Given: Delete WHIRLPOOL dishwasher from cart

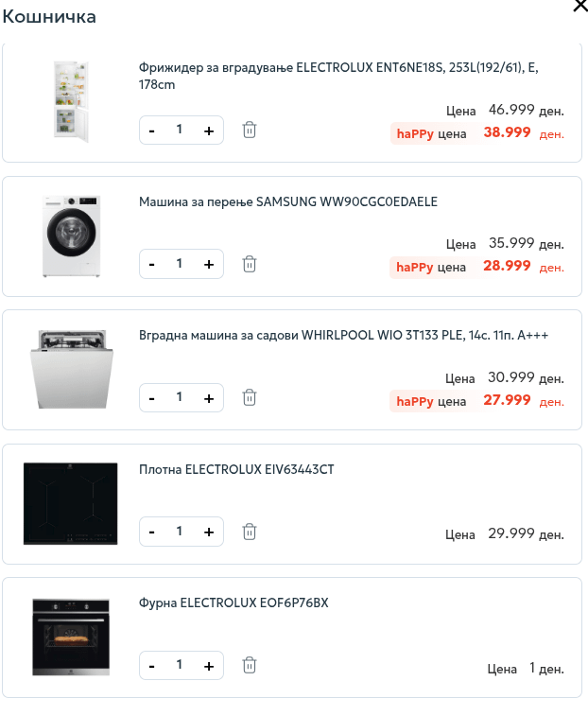Looking at the screenshot, I should [x=250, y=397].
